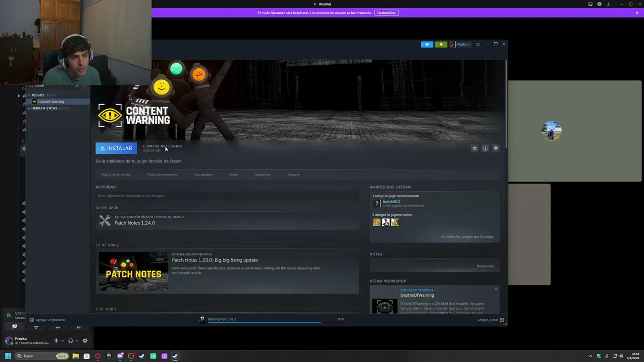Click Windows taskbar Buscar search box
Screen dimensions: 644x362
pyautogui.click(x=42, y=356)
